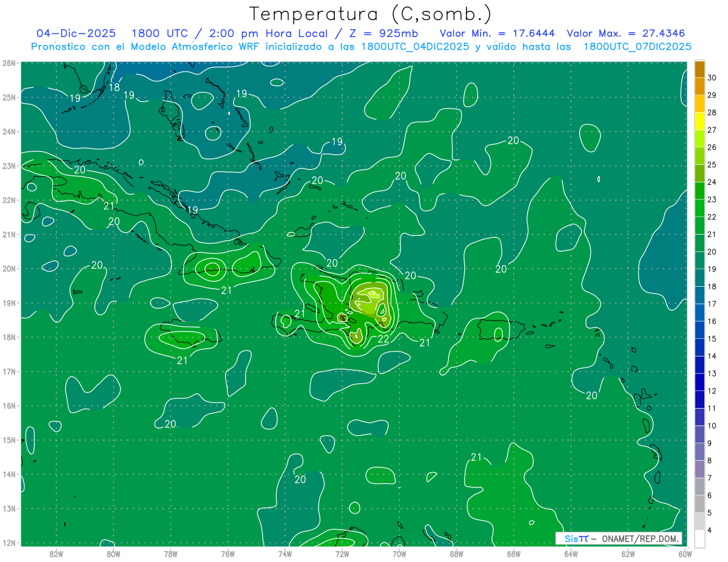This screenshot has height=562, width=728.
Task: Click the white swatch at bottom of color scale
Action: click(699, 538)
